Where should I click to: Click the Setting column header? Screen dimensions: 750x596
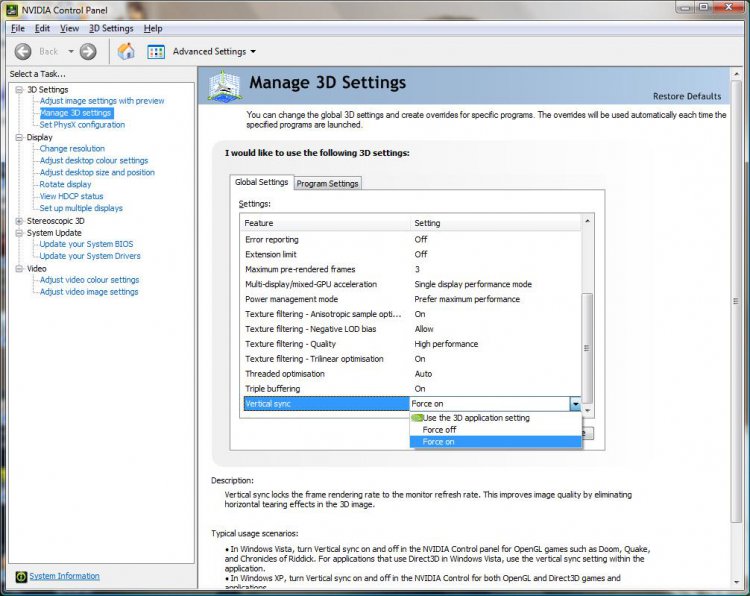pyautogui.click(x=496, y=223)
